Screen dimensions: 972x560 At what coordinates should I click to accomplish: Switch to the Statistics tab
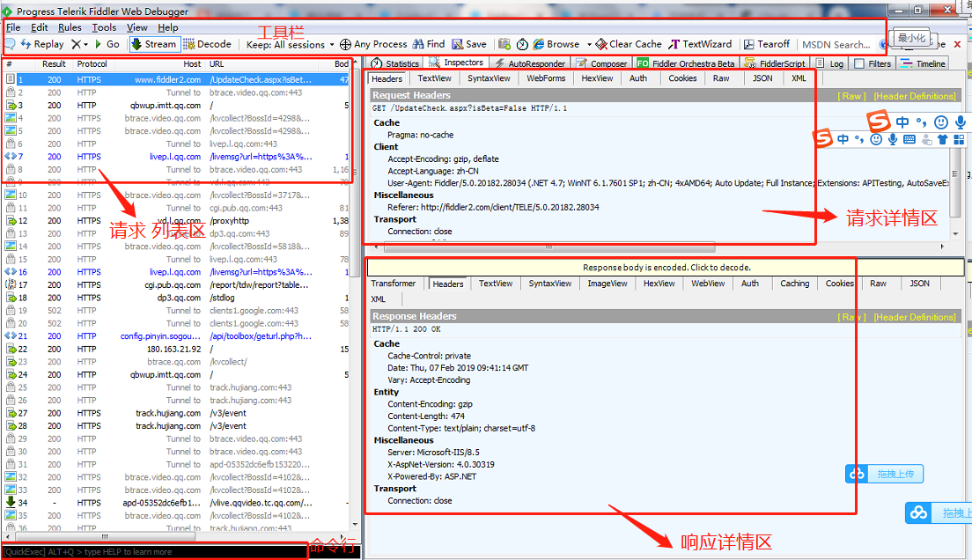[x=394, y=63]
